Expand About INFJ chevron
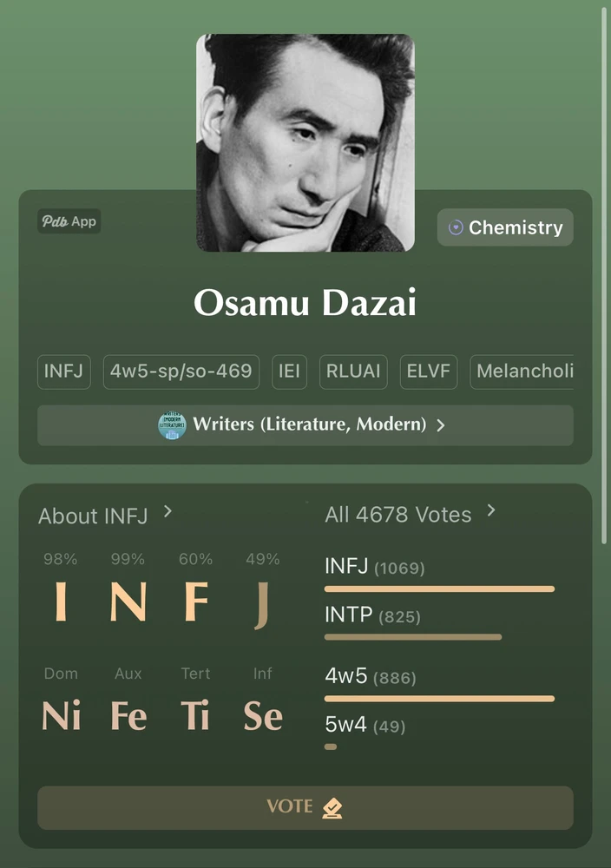This screenshot has height=868, width=611. pos(168,512)
